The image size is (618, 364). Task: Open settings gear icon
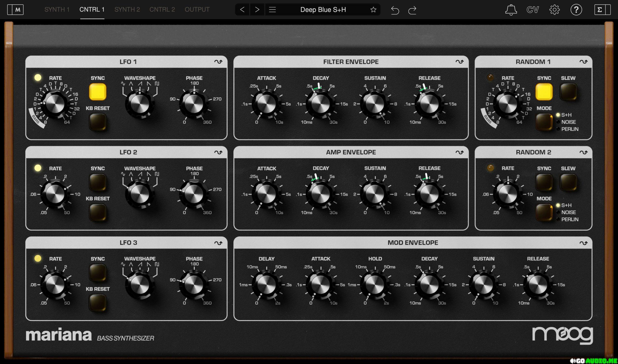[554, 10]
